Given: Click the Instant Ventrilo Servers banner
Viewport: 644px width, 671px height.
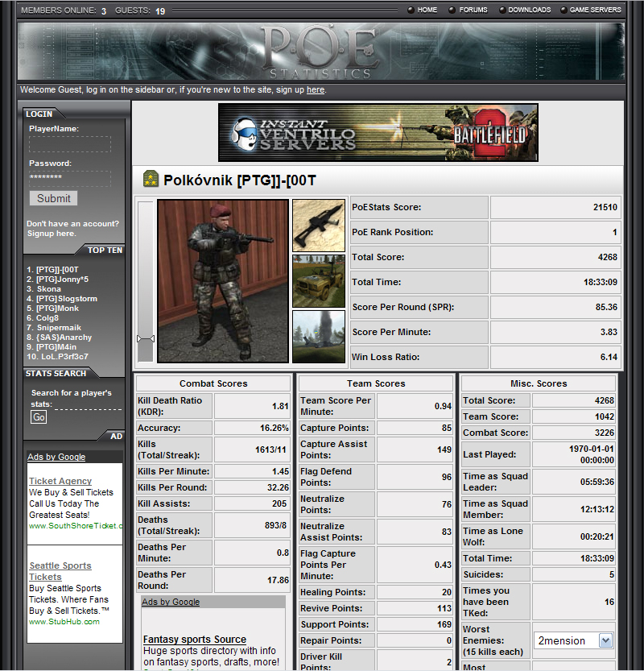Looking at the screenshot, I should [x=378, y=133].
